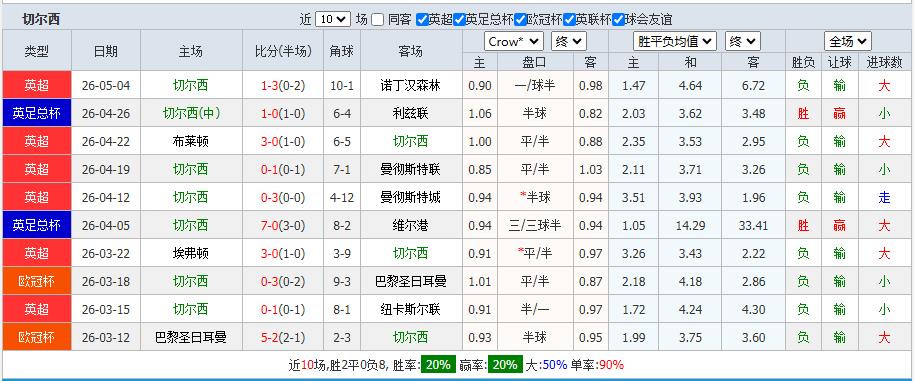Click away odds 33.41
This screenshot has height=381, width=914.
click(753, 225)
